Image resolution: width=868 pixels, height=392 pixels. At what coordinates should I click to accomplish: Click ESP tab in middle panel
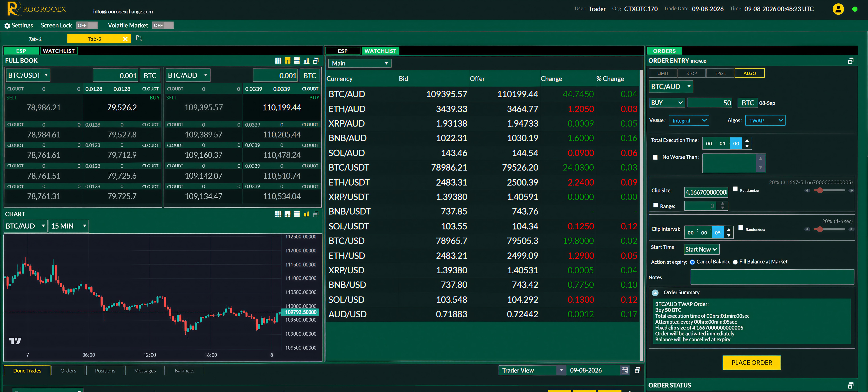[x=343, y=51]
